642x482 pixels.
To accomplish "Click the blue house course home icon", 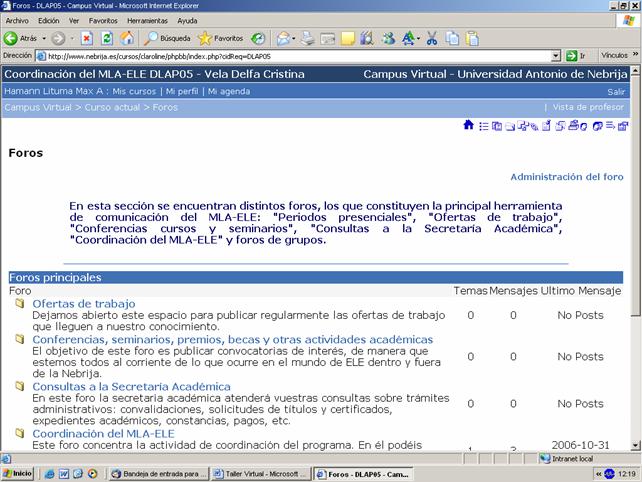I will click(x=468, y=125).
